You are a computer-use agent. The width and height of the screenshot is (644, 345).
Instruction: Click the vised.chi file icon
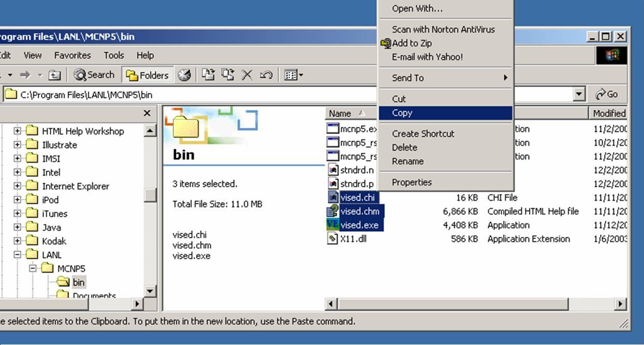[333, 197]
